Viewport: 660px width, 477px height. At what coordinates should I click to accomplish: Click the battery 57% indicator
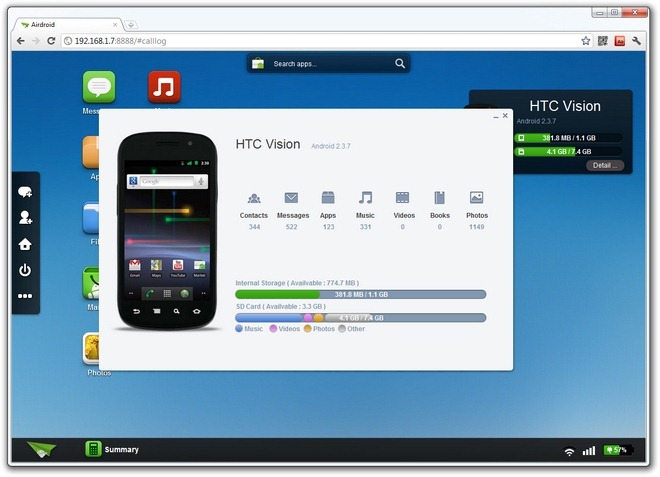pos(618,450)
